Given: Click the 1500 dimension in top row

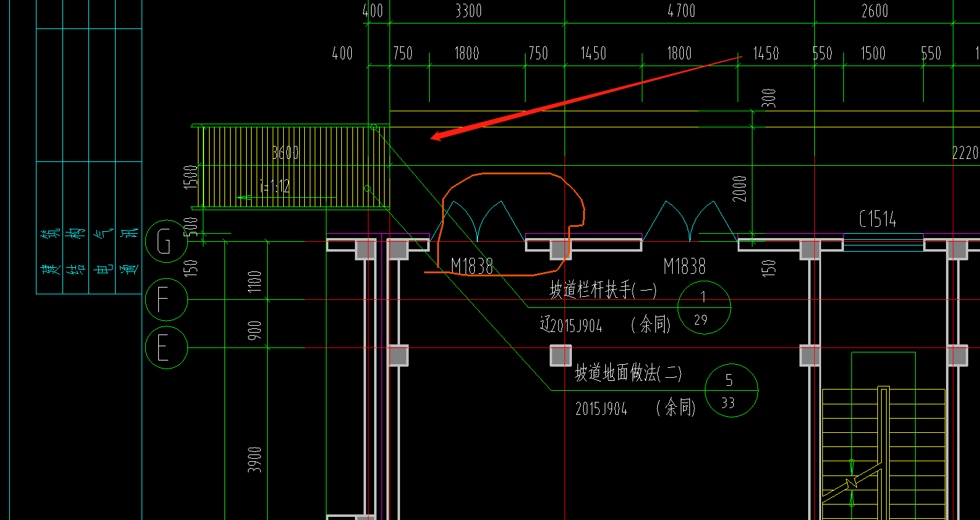Looking at the screenshot, I should (873, 53).
